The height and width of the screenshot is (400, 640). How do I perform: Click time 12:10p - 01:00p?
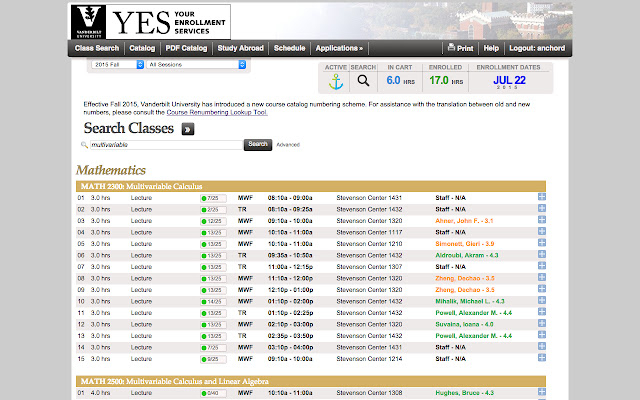[290, 290]
